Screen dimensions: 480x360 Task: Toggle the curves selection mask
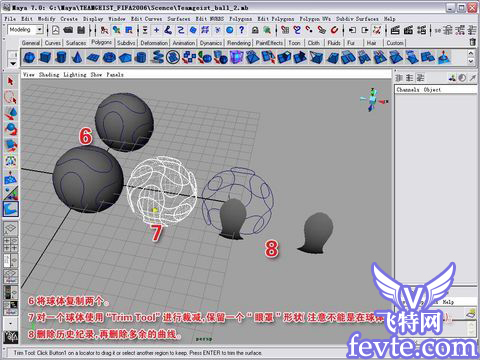tap(181, 30)
